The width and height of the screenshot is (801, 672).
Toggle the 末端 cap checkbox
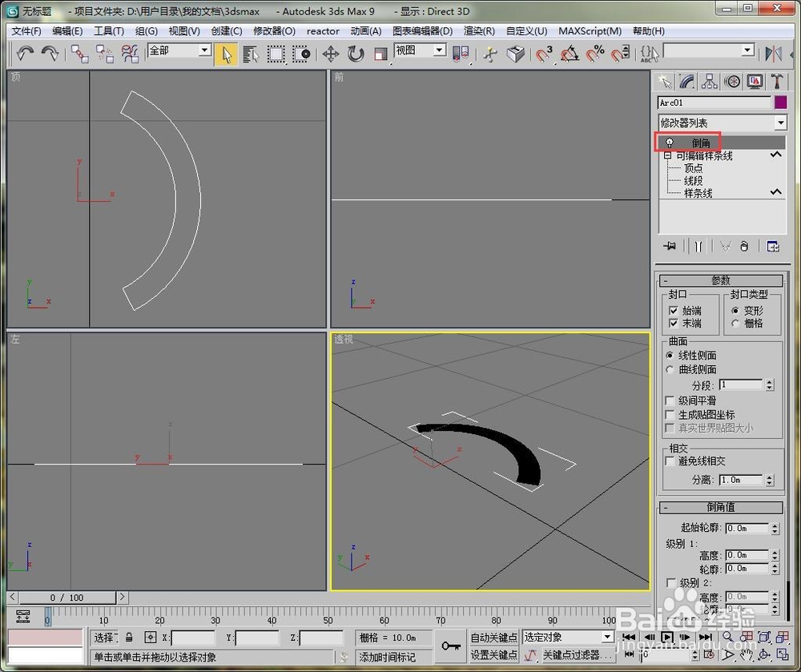(x=673, y=324)
